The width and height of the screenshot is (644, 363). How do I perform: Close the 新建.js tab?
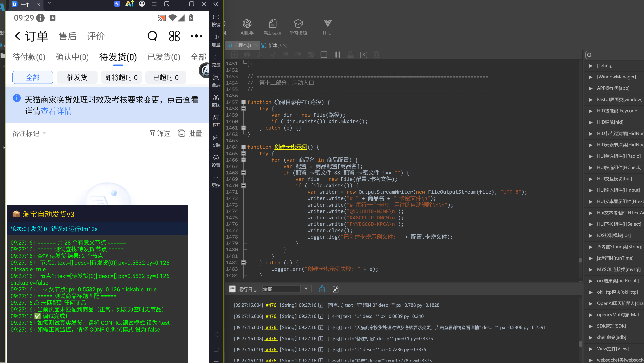[x=285, y=45]
